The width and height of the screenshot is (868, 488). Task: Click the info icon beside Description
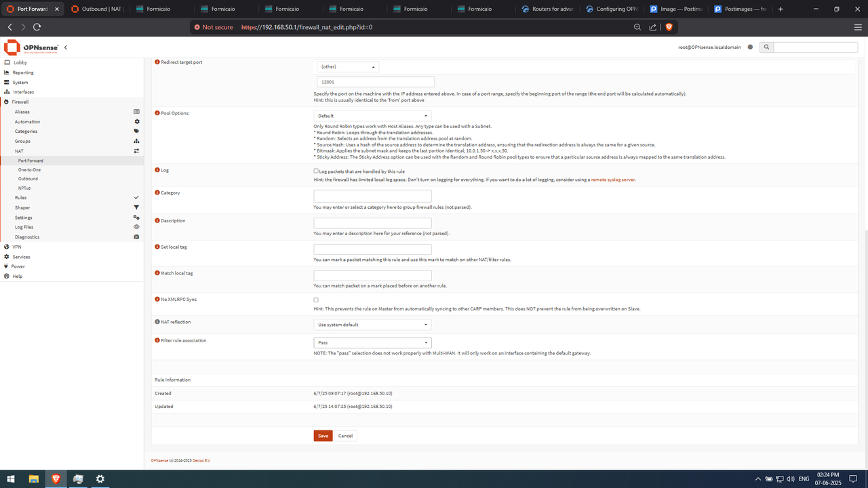(157, 221)
